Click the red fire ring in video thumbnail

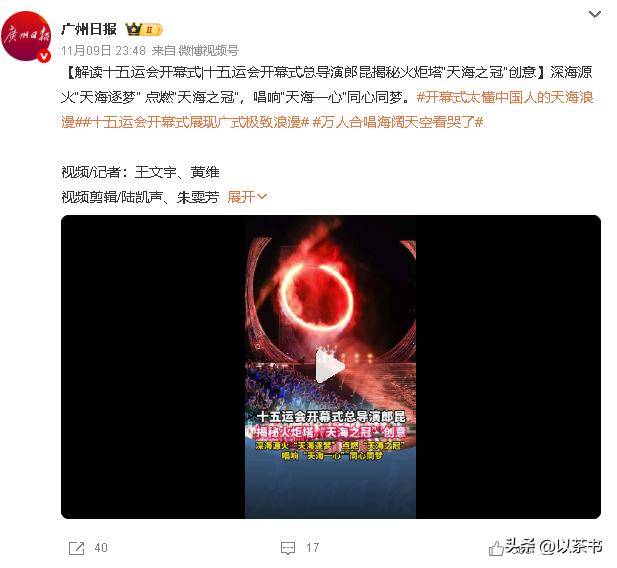click(317, 298)
